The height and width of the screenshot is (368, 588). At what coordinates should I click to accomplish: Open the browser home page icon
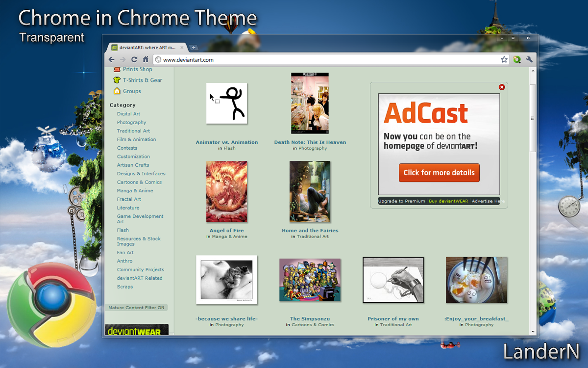point(146,59)
